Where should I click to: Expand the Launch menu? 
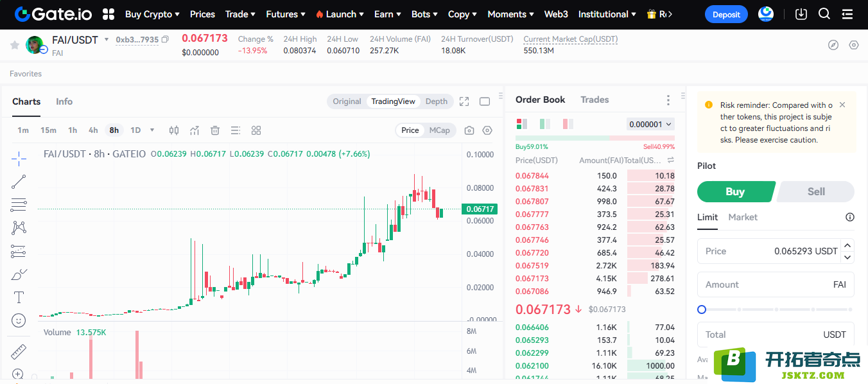[340, 14]
